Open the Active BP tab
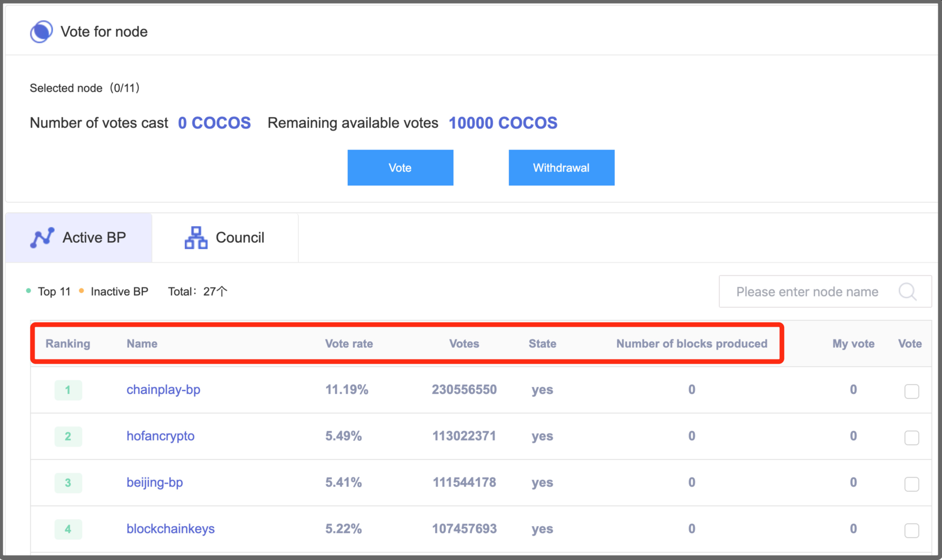942x560 pixels. pos(79,238)
